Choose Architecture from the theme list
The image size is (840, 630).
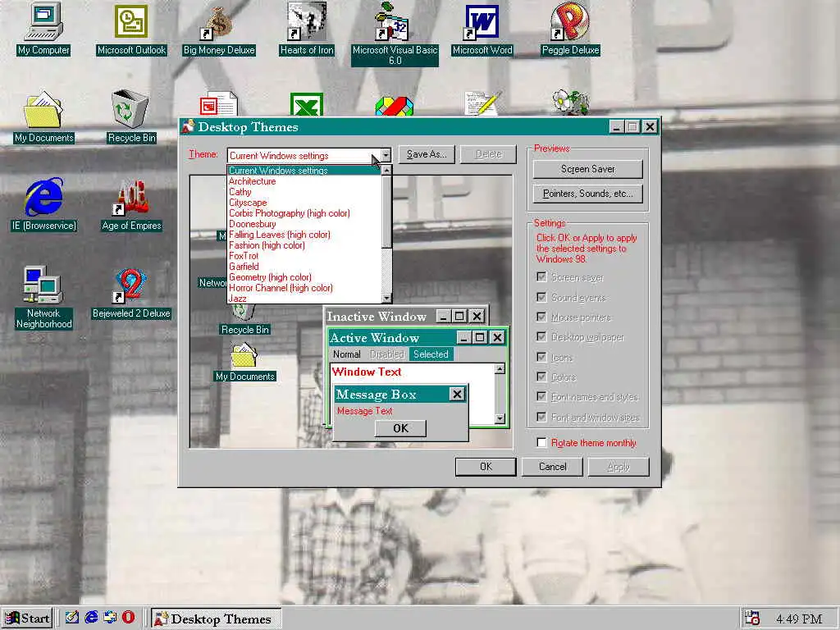tap(304, 181)
